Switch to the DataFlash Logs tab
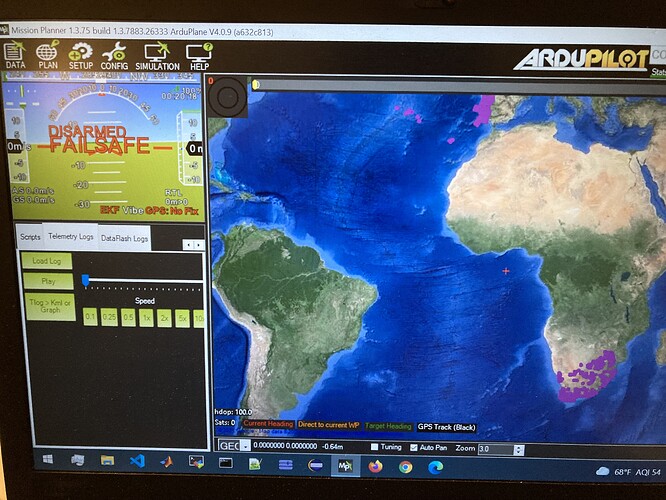The height and width of the screenshot is (500, 666). click(124, 238)
